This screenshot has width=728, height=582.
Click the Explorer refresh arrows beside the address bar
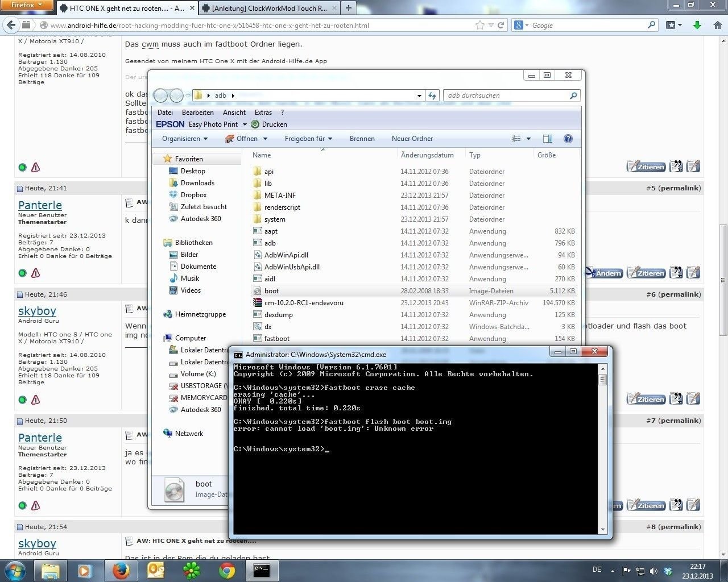pyautogui.click(x=432, y=95)
